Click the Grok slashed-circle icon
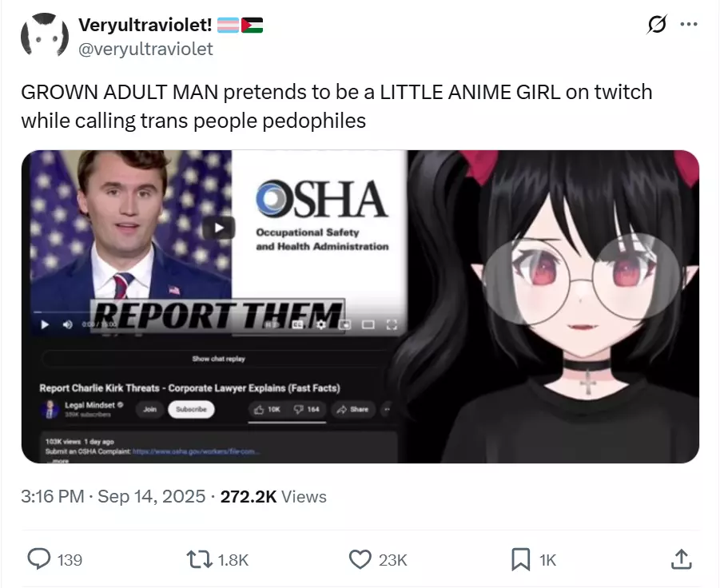This screenshot has width=720, height=588. point(657,24)
